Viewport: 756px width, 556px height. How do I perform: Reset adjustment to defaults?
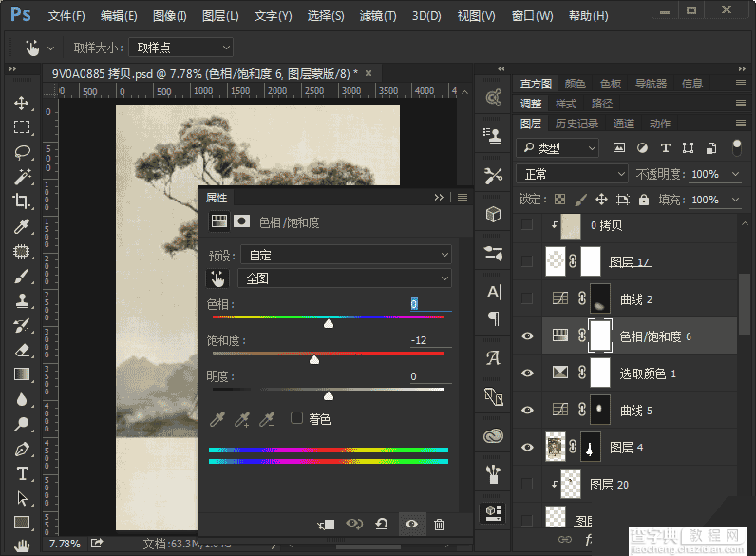pyautogui.click(x=382, y=524)
